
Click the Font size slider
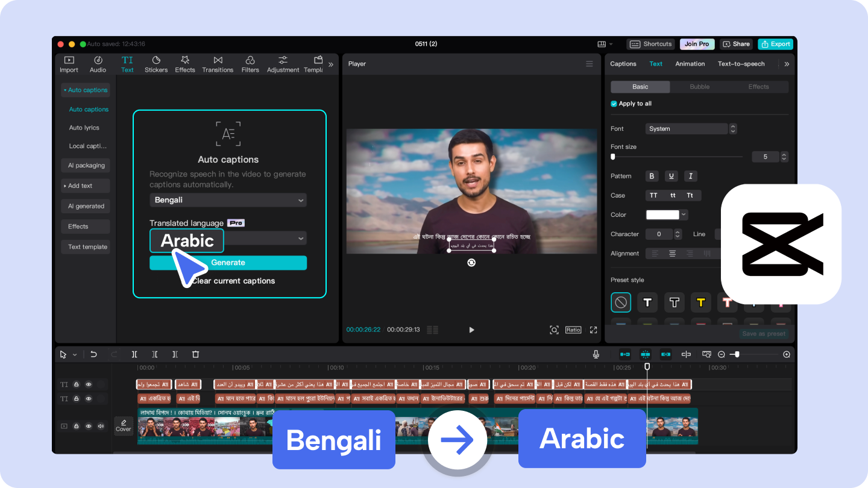point(613,157)
